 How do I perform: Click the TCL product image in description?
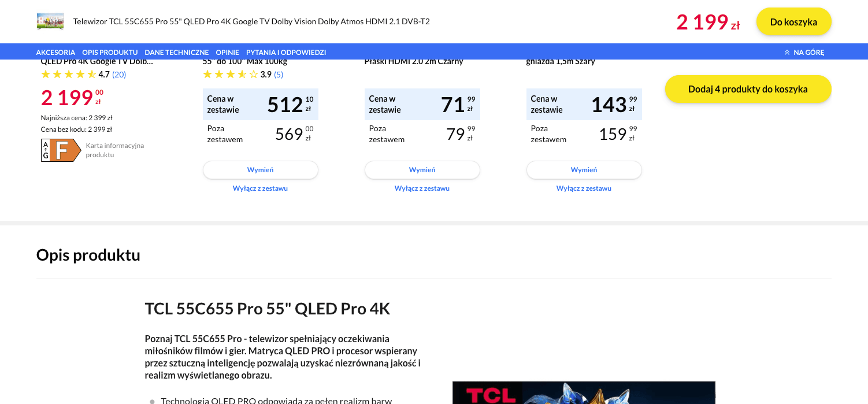(584, 393)
